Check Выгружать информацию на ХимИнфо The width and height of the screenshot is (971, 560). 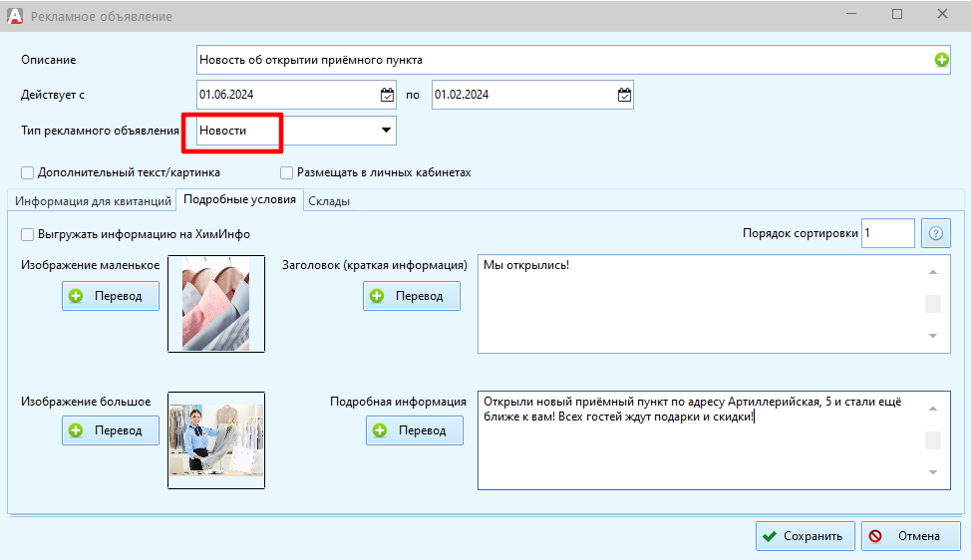(28, 234)
